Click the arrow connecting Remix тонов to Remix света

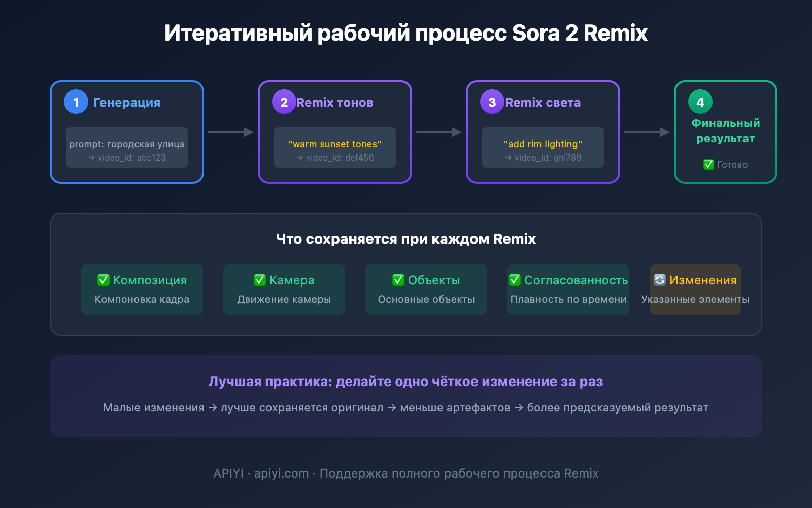[x=438, y=132]
